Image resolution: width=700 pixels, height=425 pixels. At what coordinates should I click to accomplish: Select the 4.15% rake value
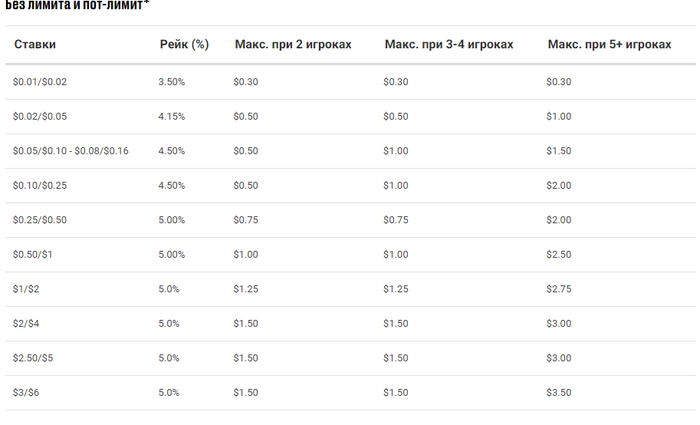172,117
